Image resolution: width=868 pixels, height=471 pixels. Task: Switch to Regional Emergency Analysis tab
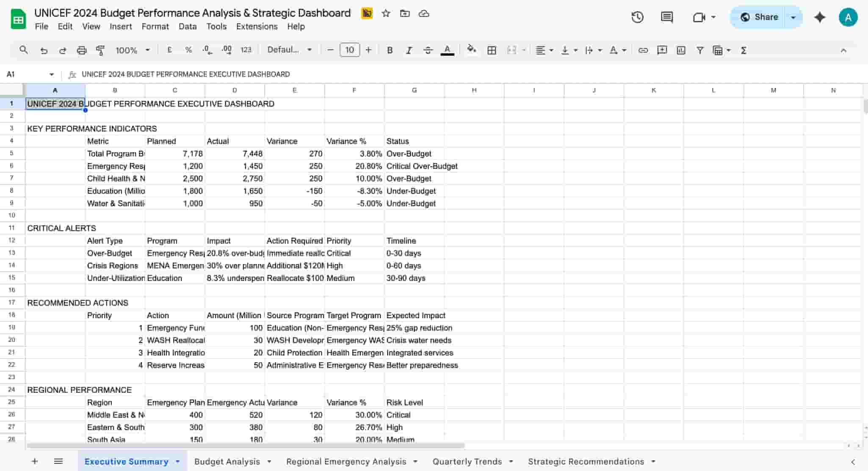tap(346, 461)
